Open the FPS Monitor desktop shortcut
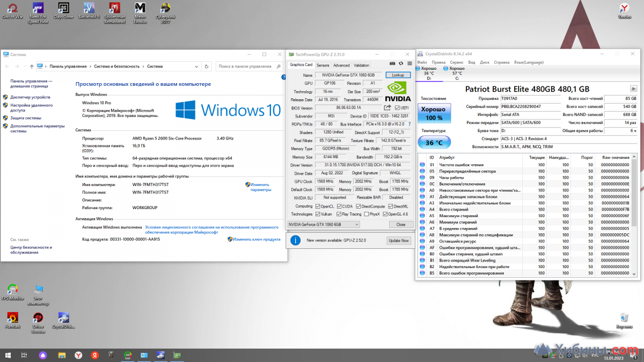 (13, 292)
